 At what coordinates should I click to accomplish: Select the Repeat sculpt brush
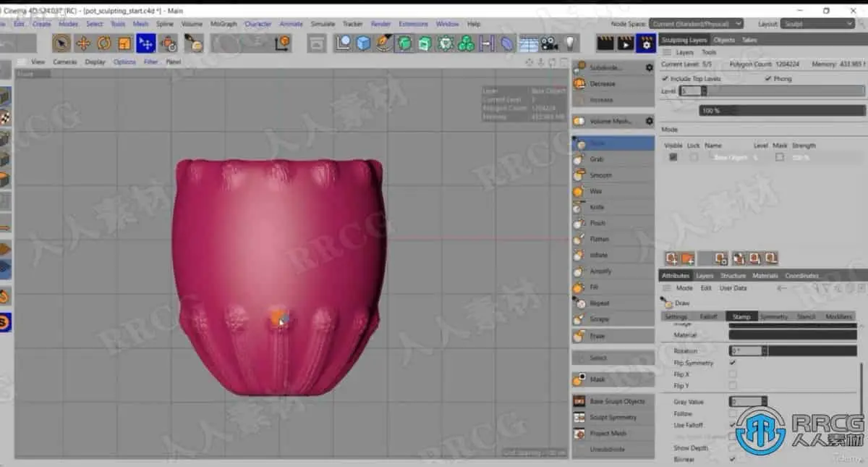[x=613, y=303]
